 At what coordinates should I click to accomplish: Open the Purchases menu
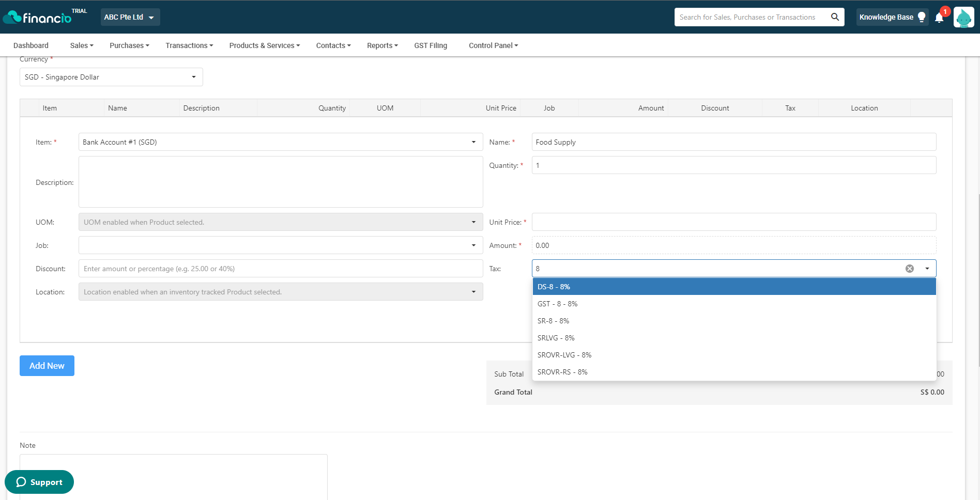pos(129,45)
